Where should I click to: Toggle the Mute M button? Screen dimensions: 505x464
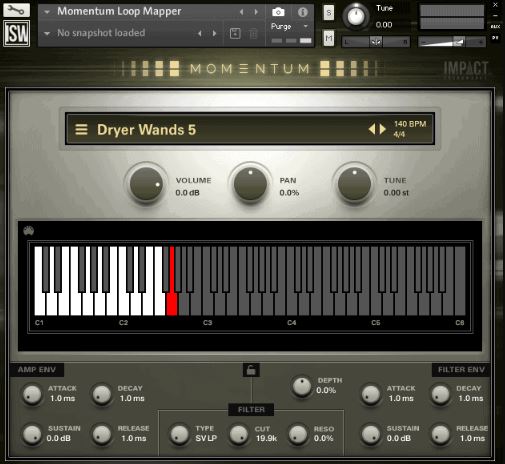pos(329,38)
